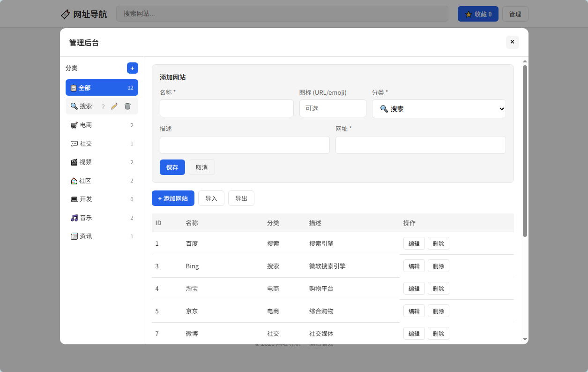
Task: Click the 收藏 favorites star button
Action: click(x=477, y=14)
